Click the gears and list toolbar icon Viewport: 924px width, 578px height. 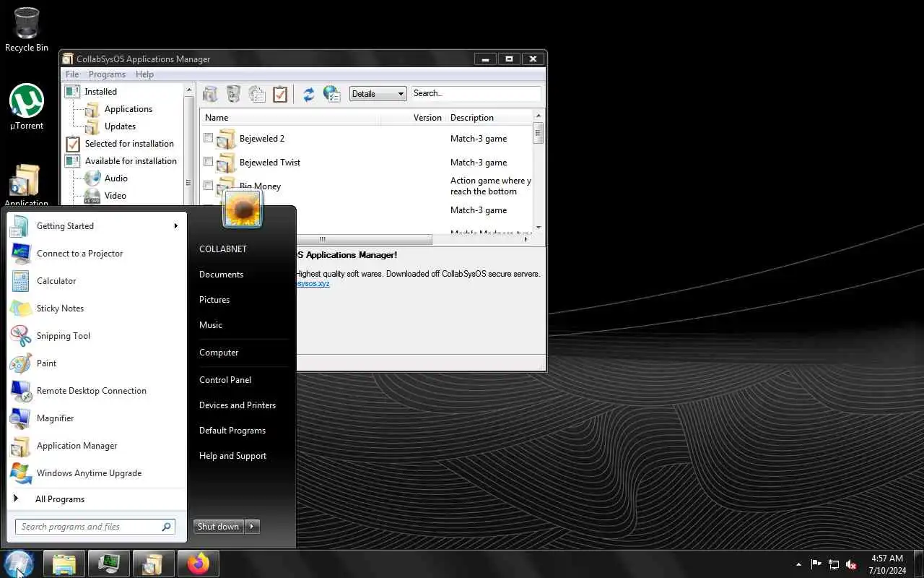[257, 93]
